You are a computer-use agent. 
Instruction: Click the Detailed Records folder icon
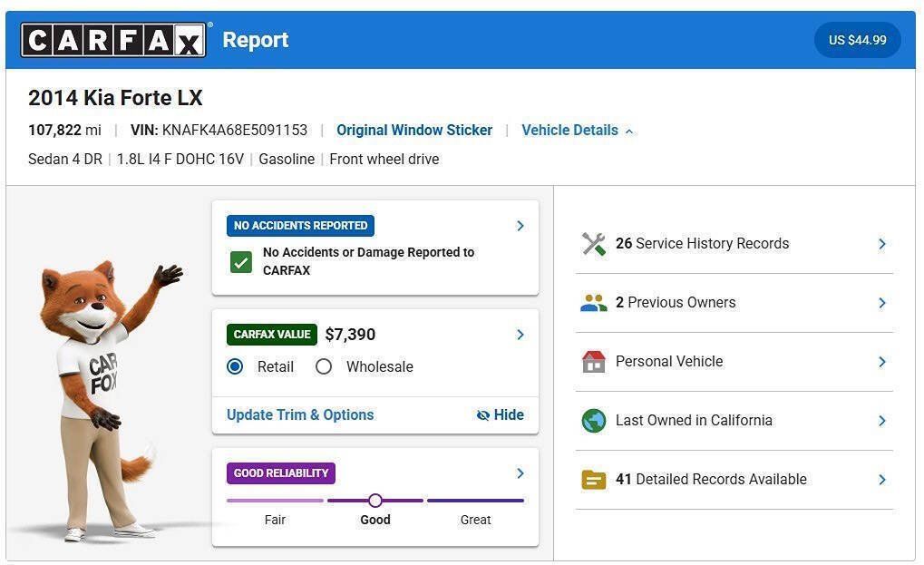pos(593,480)
